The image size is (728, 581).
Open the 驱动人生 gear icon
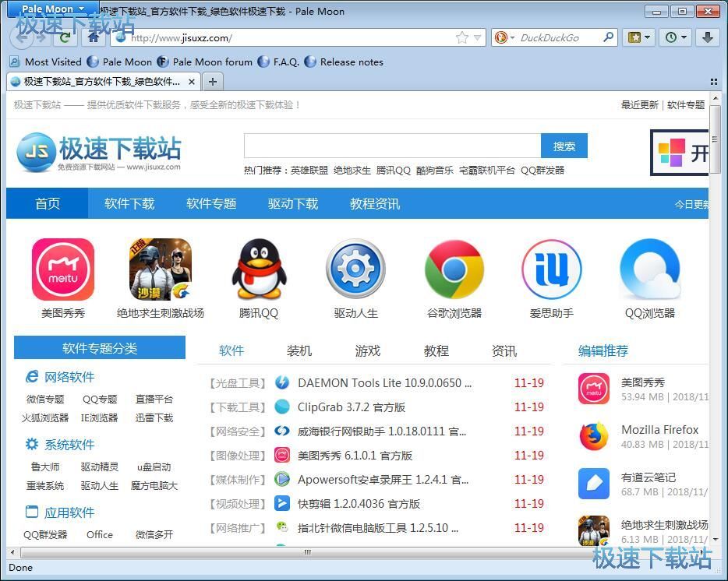coord(355,269)
